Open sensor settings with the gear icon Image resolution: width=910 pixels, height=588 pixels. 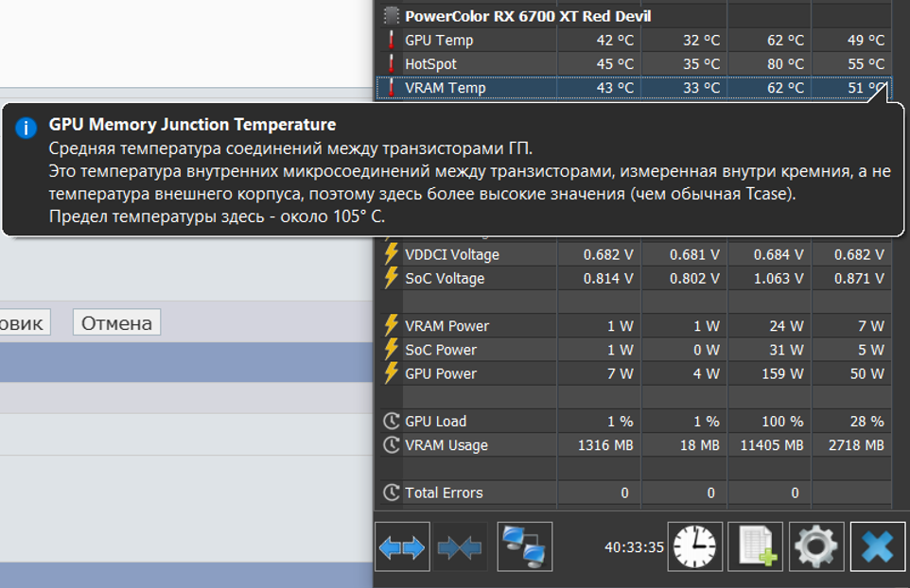tap(816, 546)
